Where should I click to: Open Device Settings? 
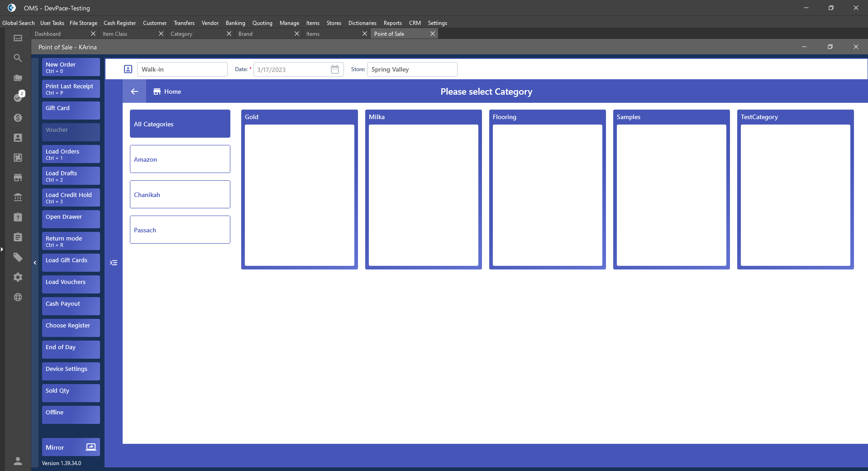pyautogui.click(x=71, y=371)
